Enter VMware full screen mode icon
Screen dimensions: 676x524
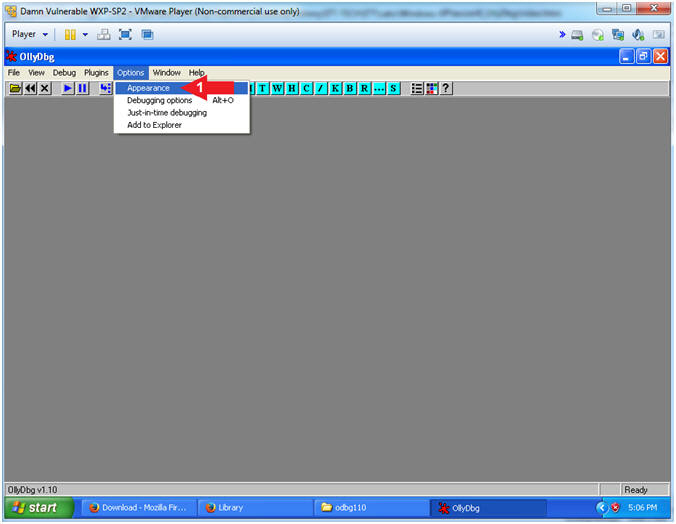pyautogui.click(x=125, y=35)
